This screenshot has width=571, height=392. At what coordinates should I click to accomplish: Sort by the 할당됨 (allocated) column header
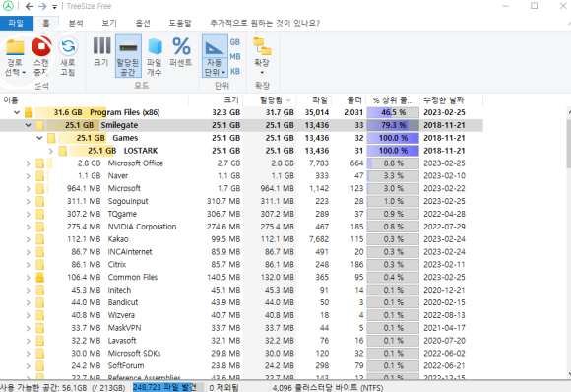click(270, 99)
